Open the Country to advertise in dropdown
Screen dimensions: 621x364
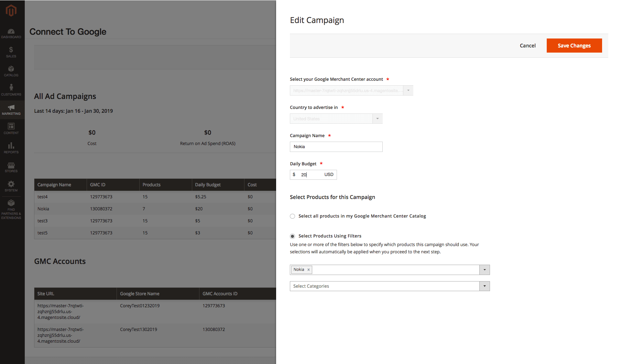pyautogui.click(x=377, y=119)
